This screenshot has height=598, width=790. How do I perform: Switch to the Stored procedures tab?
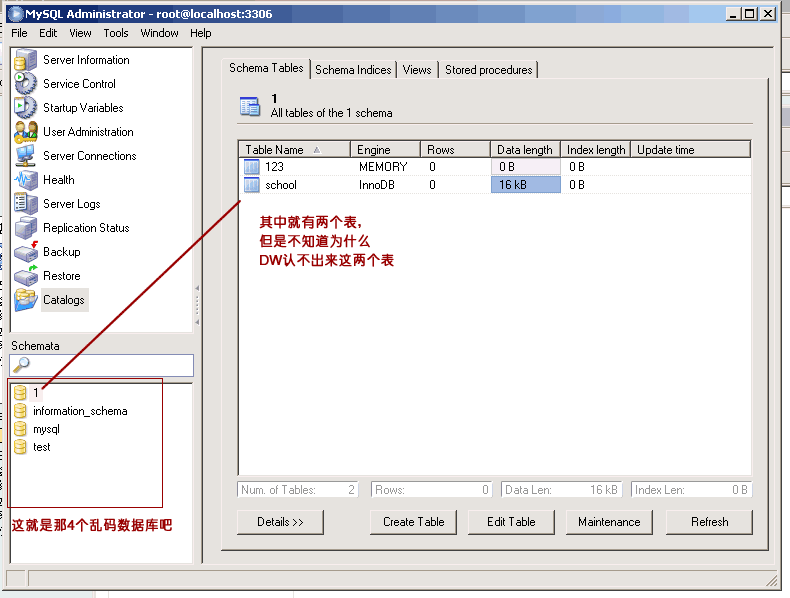click(488, 70)
